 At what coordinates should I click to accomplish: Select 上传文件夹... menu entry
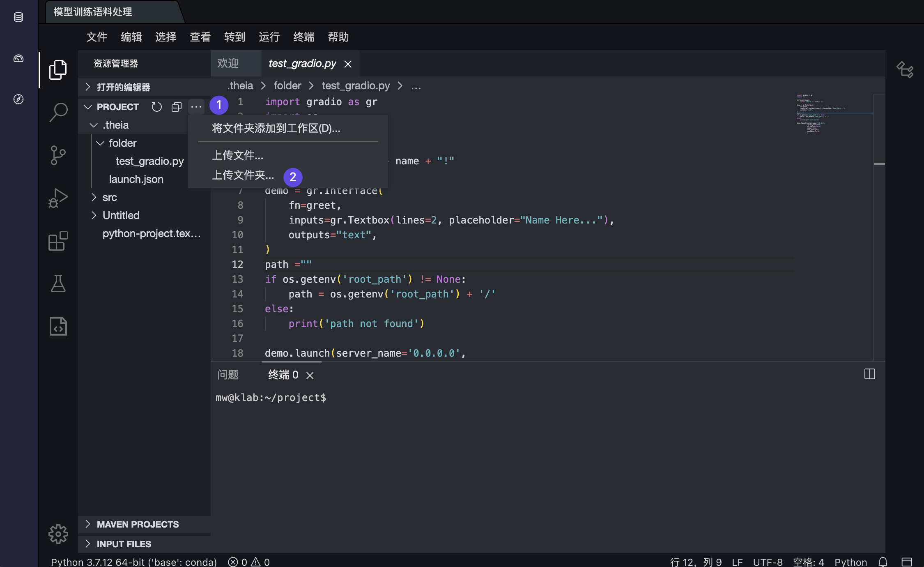tap(243, 175)
